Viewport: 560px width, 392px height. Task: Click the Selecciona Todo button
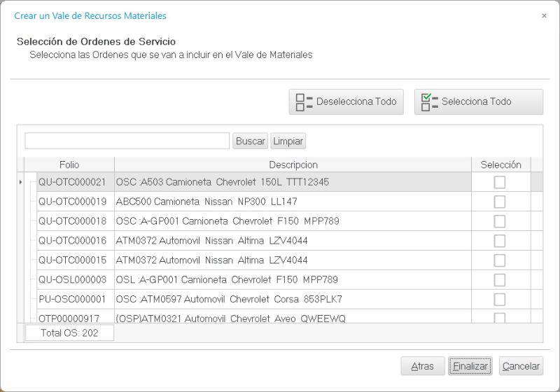pos(478,101)
